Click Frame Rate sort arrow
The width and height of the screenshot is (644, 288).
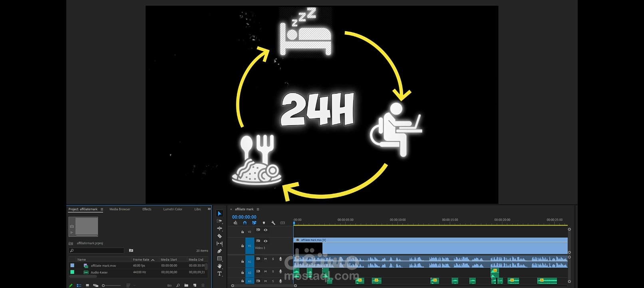[x=153, y=260]
